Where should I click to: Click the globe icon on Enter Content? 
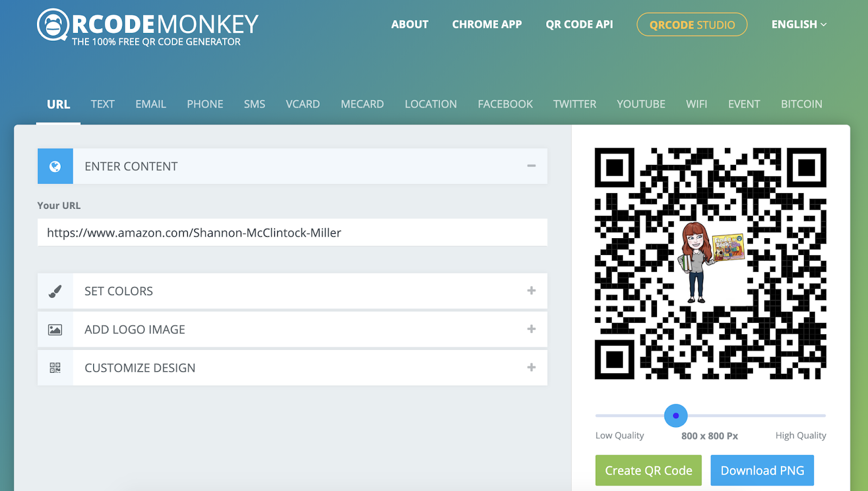(55, 166)
